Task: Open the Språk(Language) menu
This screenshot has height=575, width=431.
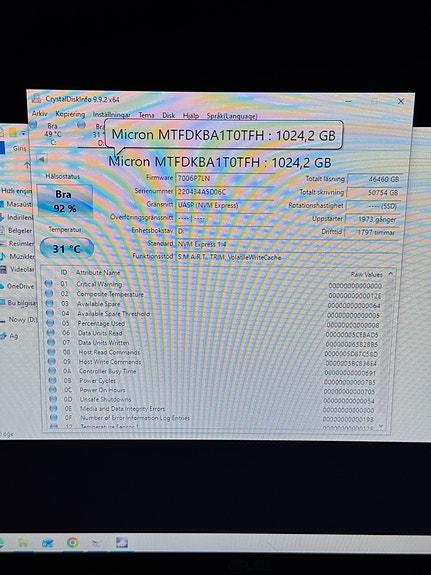Action: click(x=232, y=116)
